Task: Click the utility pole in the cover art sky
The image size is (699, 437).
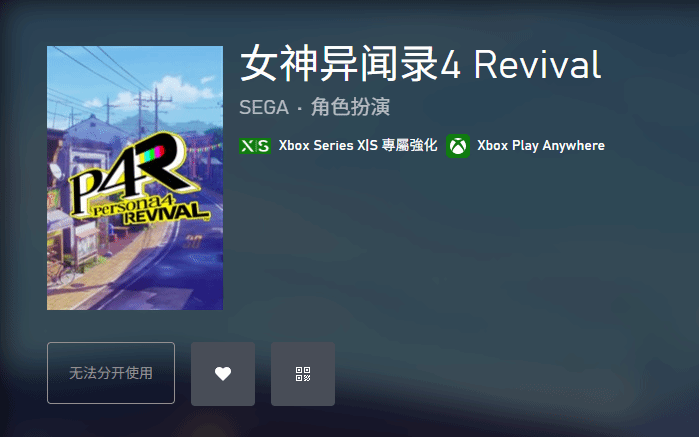Action: pyautogui.click(x=155, y=108)
